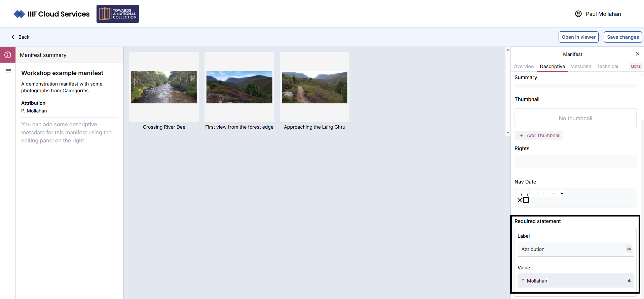The width and height of the screenshot is (644, 299).
Task: Click the scroll up arrow beside thumbnails
Action: [x=508, y=50]
